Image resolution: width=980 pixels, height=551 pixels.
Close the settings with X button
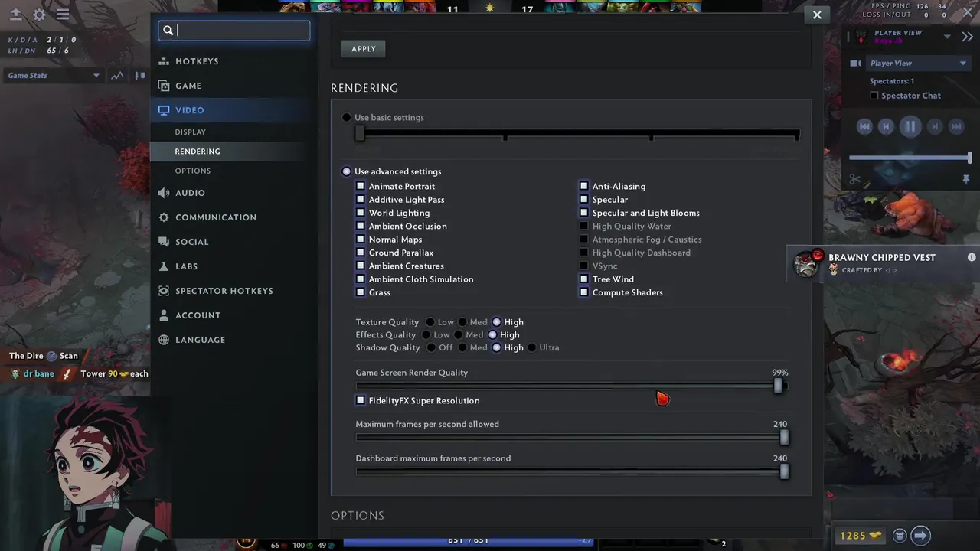[x=817, y=15]
